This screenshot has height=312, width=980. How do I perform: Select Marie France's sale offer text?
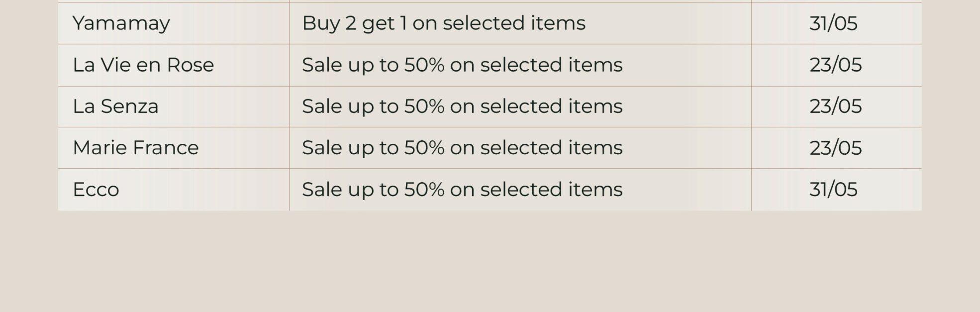[462, 148]
